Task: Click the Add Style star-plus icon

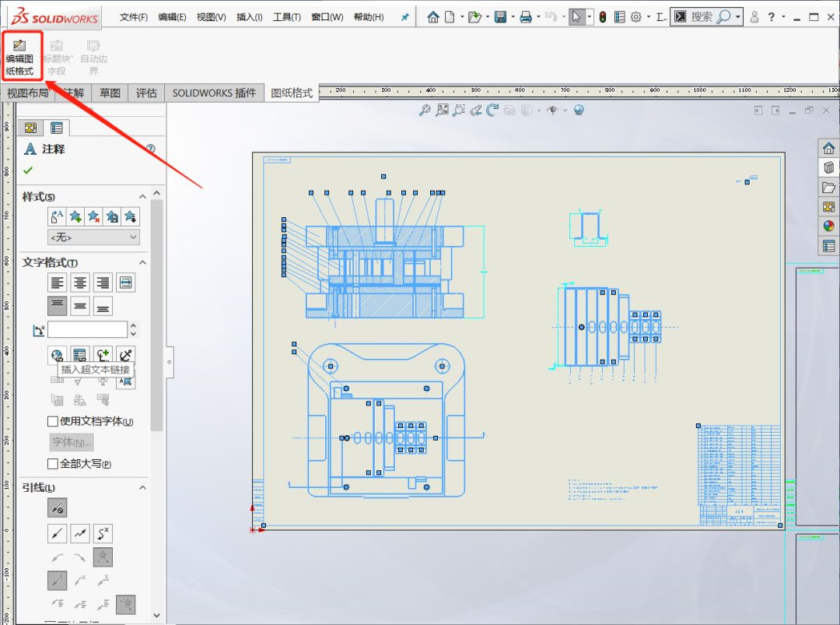Action: pyautogui.click(x=75, y=216)
